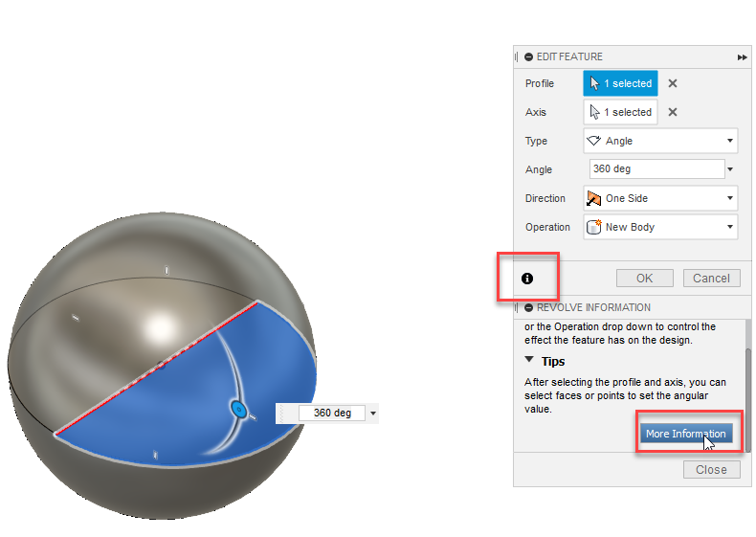Screen dimensions: 756x537
Task: Collapse the Edit Feature panel header
Action: 528,56
